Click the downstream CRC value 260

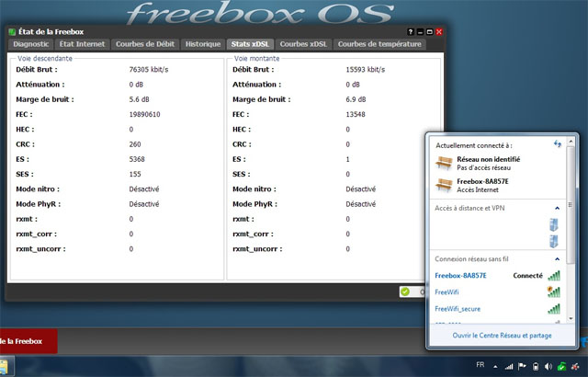click(135, 144)
